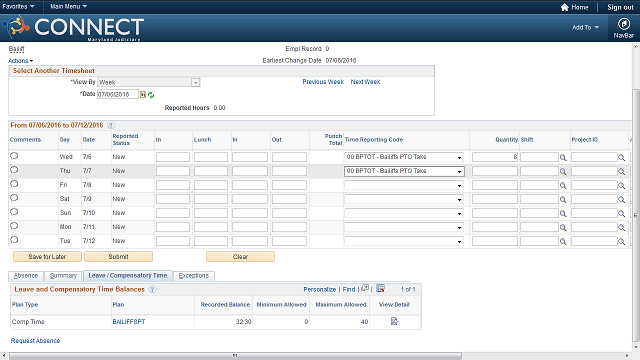Open the View Detail icon for Comp Time
The height and width of the screenshot is (360, 640).
(x=394, y=322)
